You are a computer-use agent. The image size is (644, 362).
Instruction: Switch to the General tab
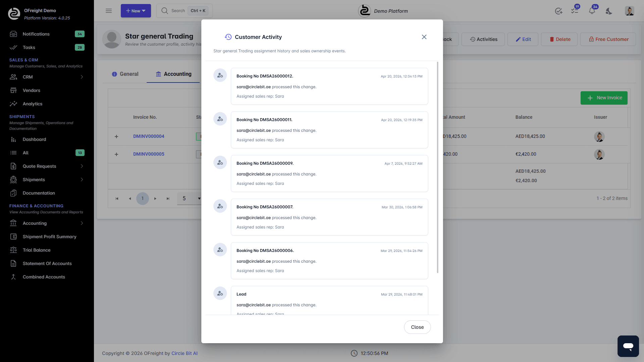(x=125, y=74)
